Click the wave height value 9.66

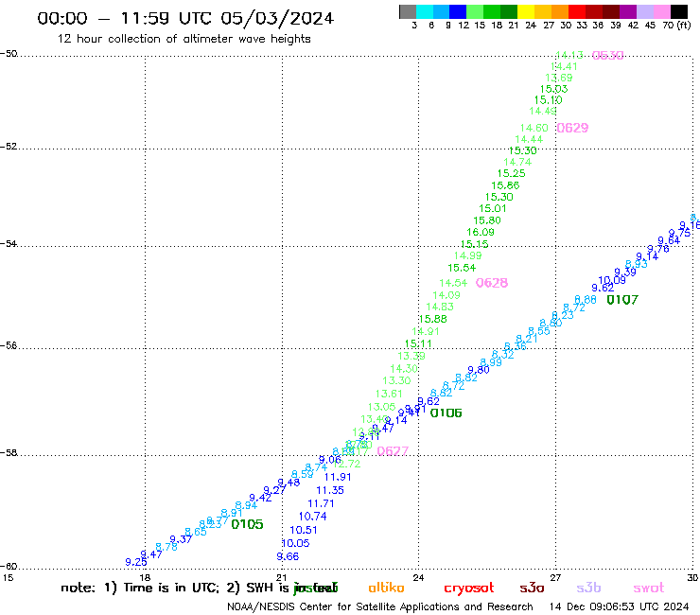point(288,556)
